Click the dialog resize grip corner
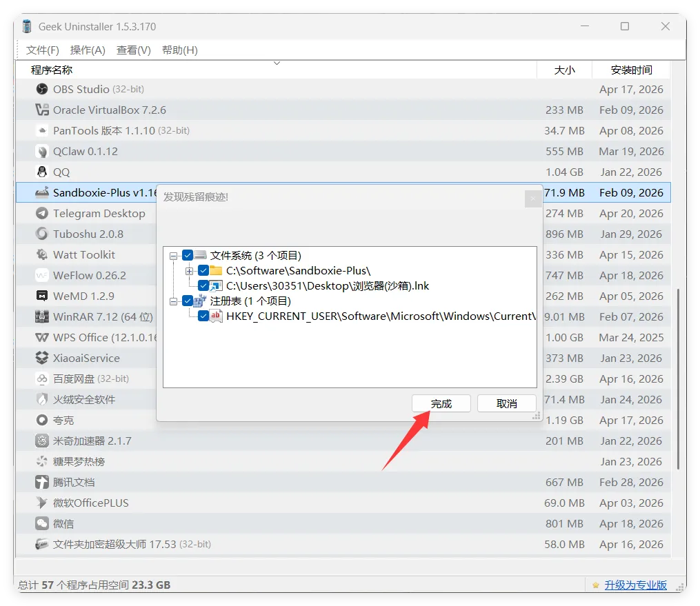Image resolution: width=700 pixels, height=606 pixels. tap(537, 416)
